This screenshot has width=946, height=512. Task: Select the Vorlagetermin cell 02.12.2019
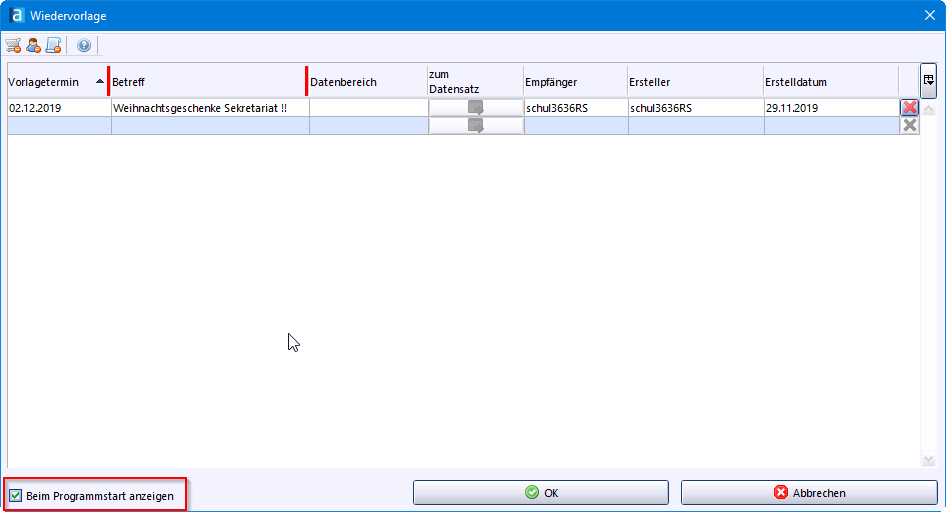[57, 107]
